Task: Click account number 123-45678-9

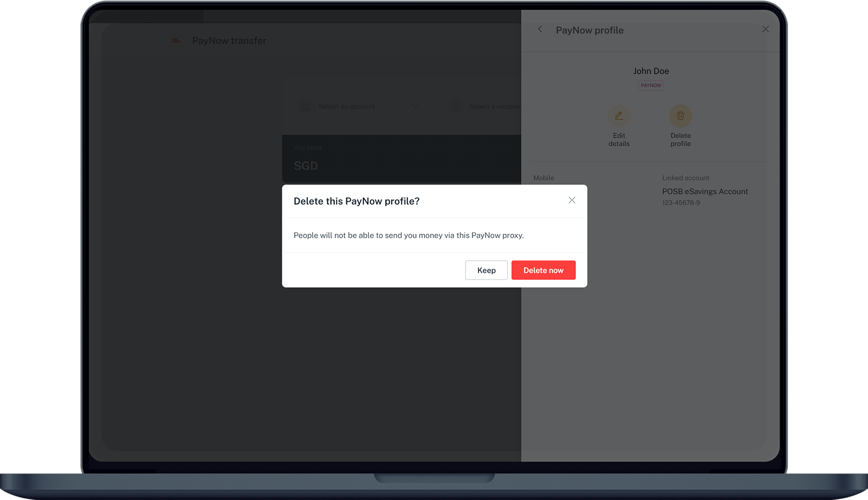Action: pos(681,203)
